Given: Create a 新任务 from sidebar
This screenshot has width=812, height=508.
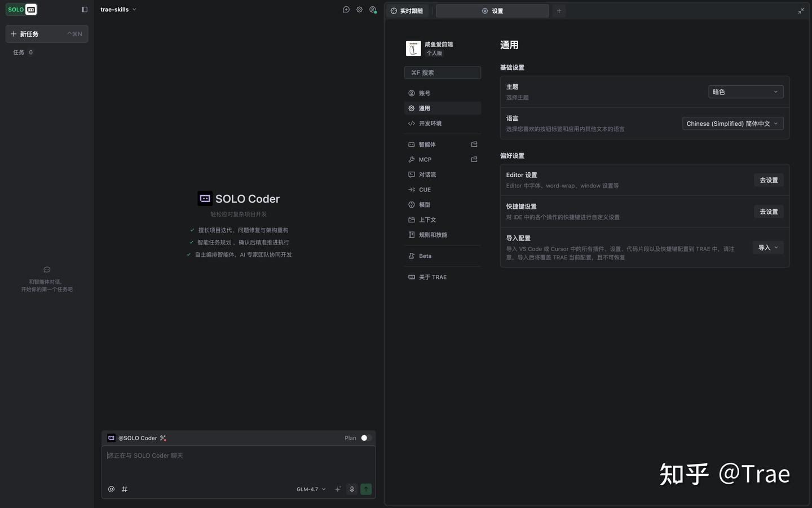Looking at the screenshot, I should pos(47,34).
